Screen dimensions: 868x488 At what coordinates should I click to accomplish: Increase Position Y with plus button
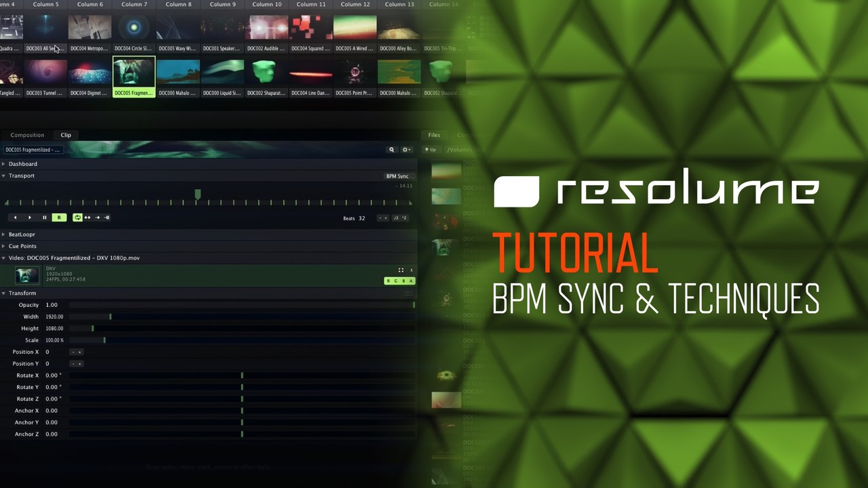80,364
